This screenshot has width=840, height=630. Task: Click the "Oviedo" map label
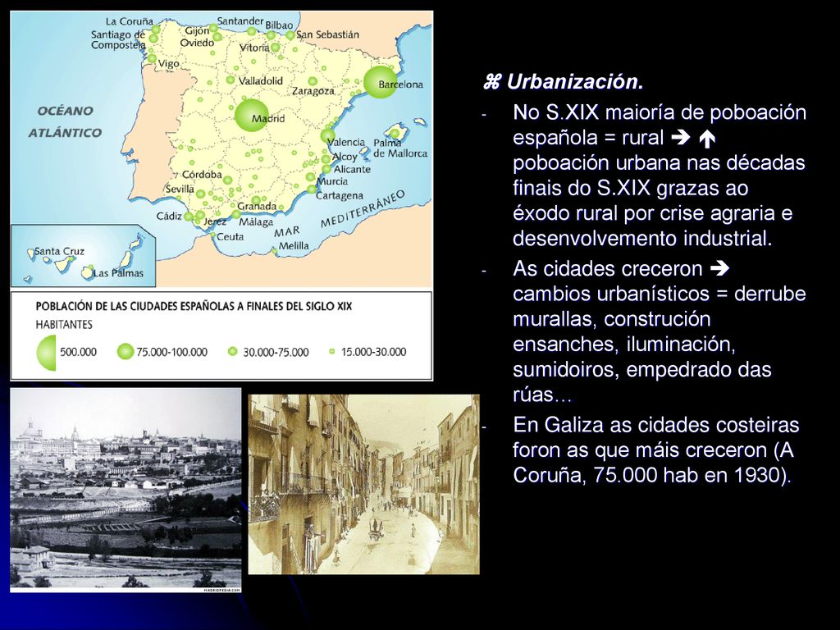pos(197,43)
